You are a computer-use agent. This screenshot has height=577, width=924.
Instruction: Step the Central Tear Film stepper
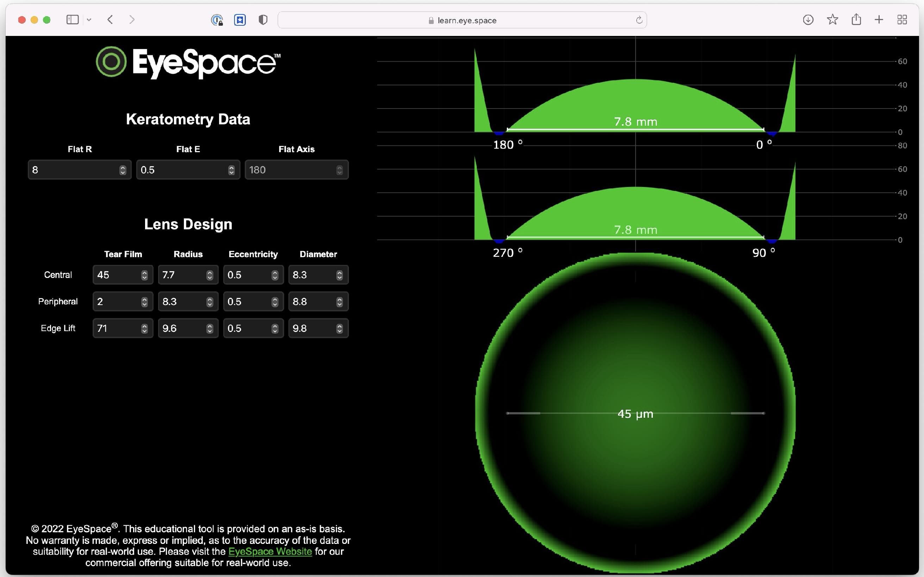[145, 275]
